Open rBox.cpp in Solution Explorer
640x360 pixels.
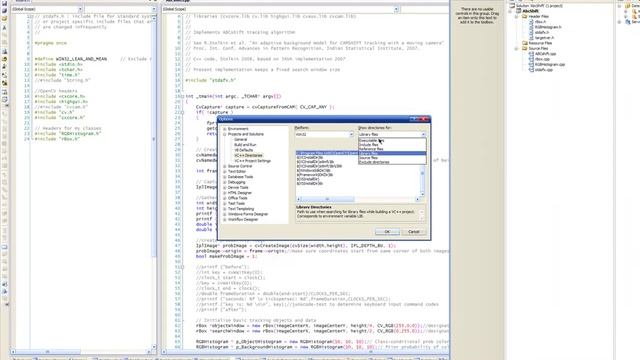tap(542, 59)
